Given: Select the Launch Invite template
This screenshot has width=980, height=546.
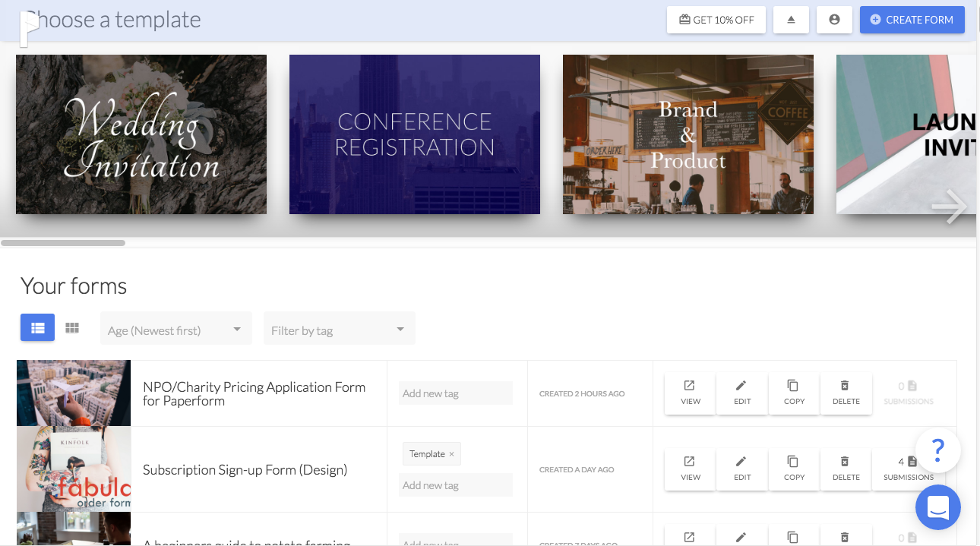Looking at the screenshot, I should click(906, 134).
